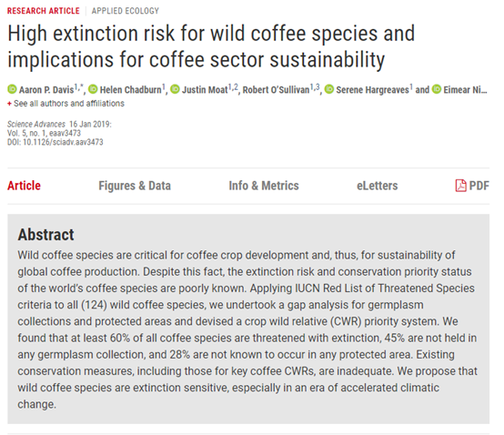Click the Abstract heading
Image resolution: width=504 pixels, height=435 pixels.
click(x=46, y=235)
